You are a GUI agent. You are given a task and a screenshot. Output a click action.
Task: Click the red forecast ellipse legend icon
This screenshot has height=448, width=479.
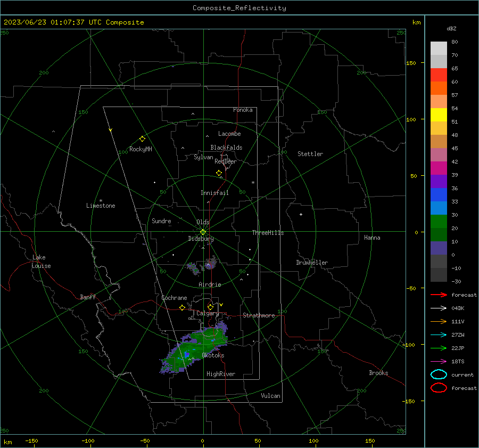point(439,388)
